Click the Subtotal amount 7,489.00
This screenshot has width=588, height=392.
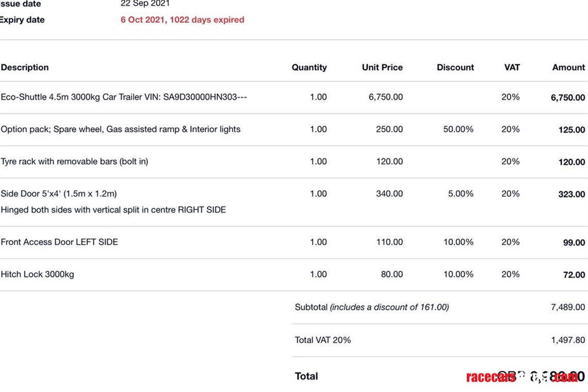coord(567,307)
